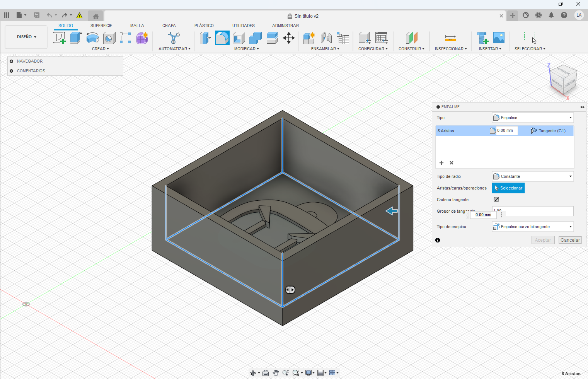Switch to the Utilidades tab
588x379 pixels.
[x=244, y=26]
